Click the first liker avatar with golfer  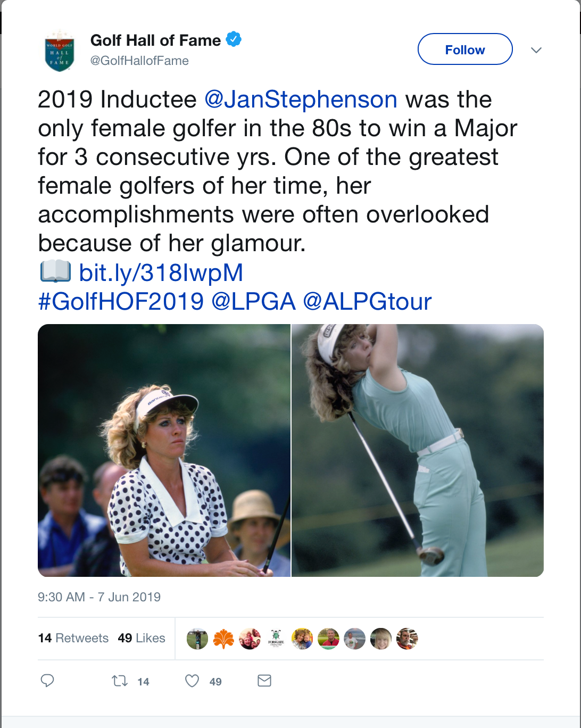pos(197,639)
